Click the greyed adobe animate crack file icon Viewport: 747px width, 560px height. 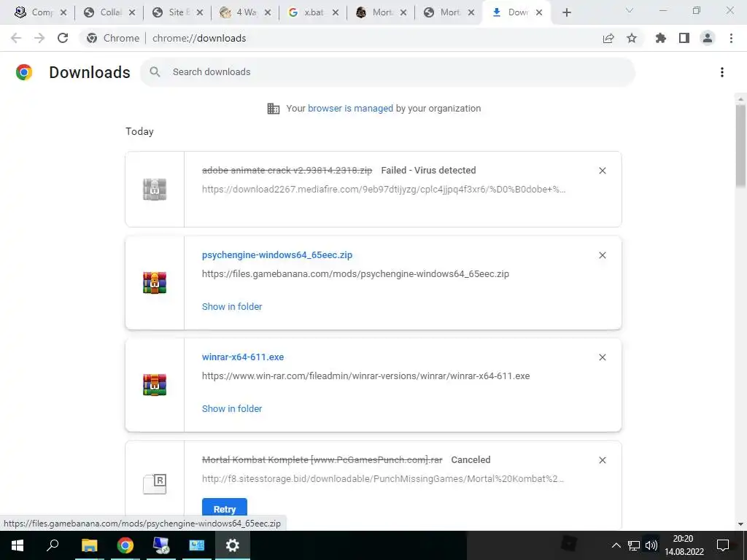pos(155,189)
